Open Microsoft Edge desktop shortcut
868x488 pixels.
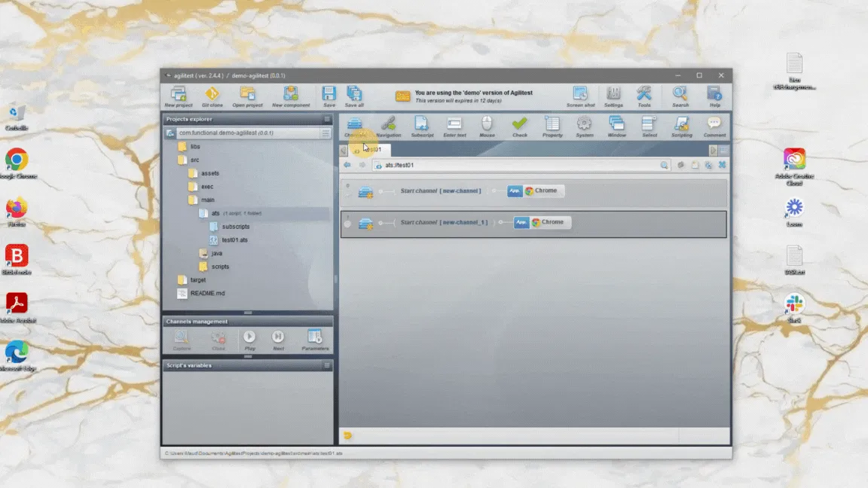point(17,355)
